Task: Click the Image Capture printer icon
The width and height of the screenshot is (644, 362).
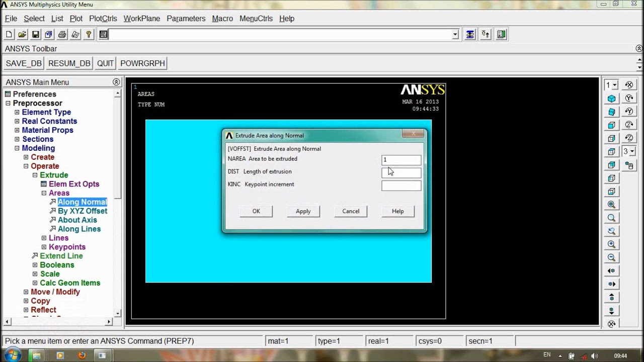Action: [62, 35]
